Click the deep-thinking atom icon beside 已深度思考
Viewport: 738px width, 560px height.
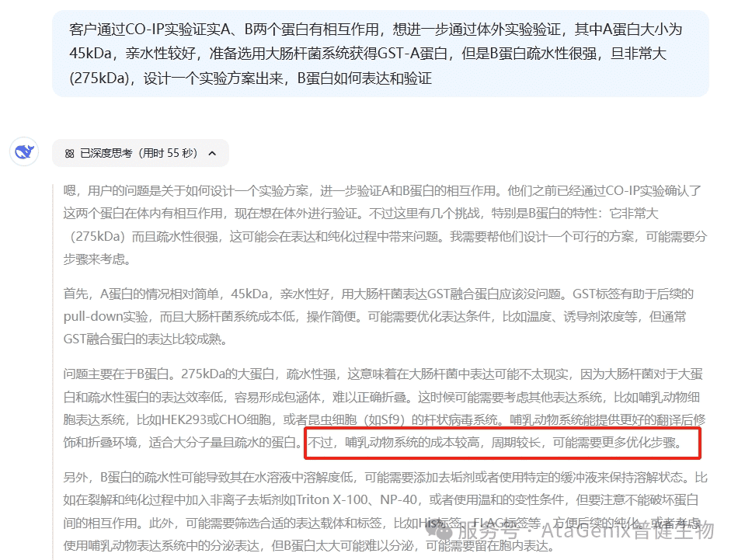[x=69, y=154]
